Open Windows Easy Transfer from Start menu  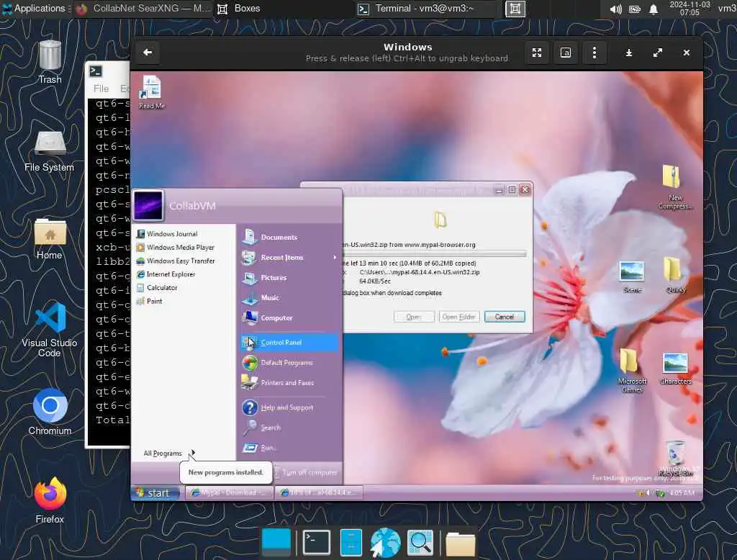click(176, 261)
